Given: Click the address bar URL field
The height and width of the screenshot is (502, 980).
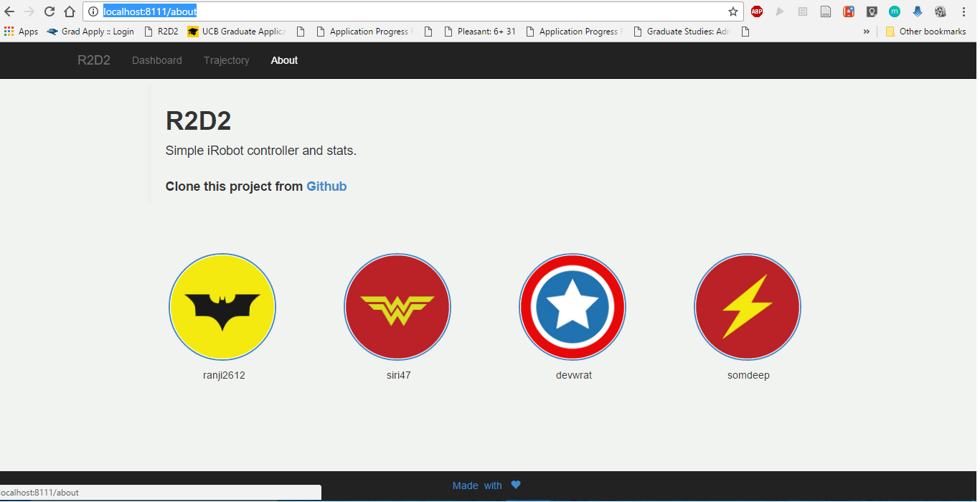Looking at the screenshot, I should pyautogui.click(x=413, y=11).
